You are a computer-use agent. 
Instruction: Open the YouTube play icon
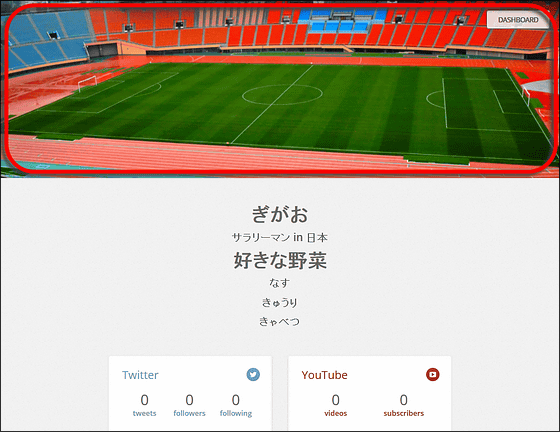click(432, 375)
